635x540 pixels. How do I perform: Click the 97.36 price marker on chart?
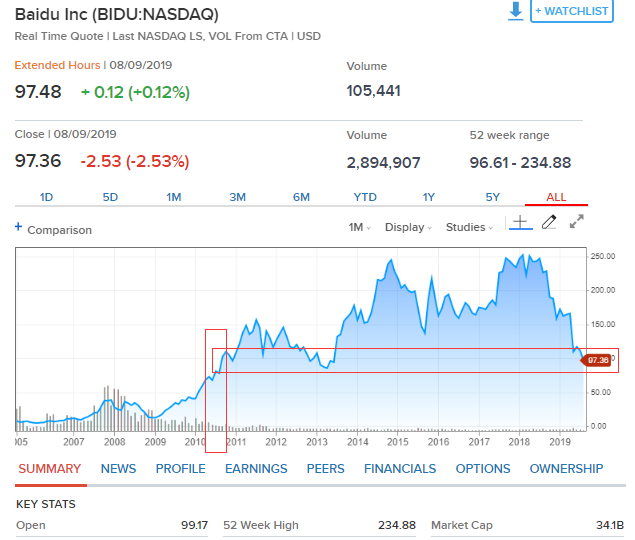597,360
